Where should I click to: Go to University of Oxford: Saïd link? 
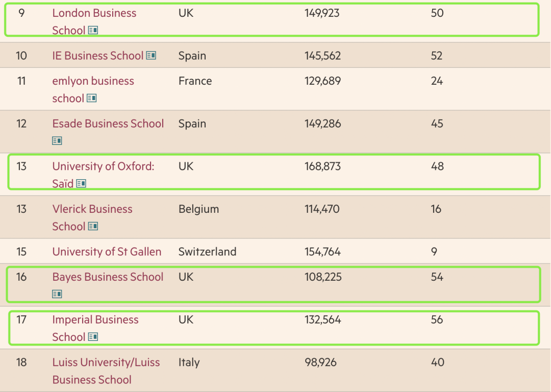pos(103,175)
